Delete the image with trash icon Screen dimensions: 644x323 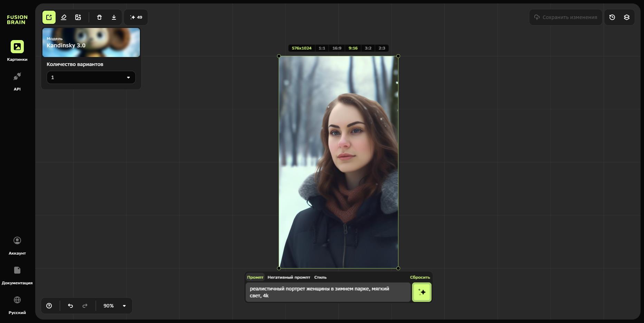[x=99, y=17]
